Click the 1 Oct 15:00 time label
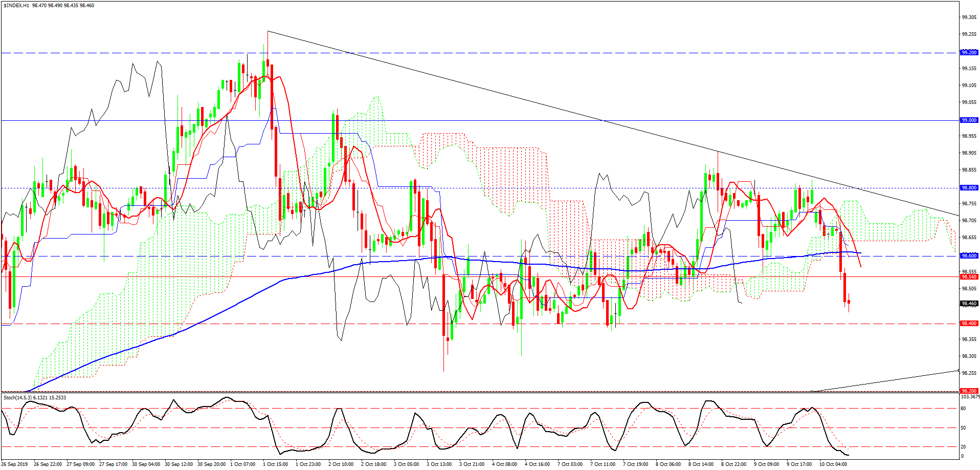Viewport: 980px width, 470px height. pyautogui.click(x=276, y=464)
